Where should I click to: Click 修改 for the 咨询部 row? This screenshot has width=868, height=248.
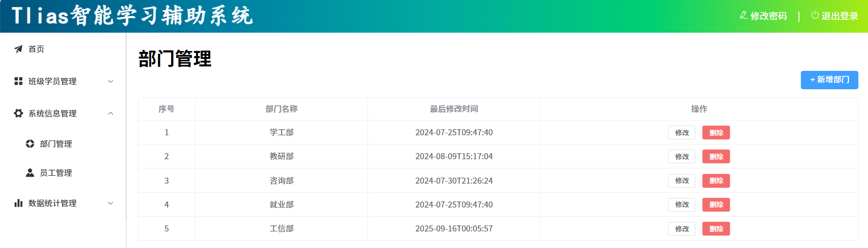tap(682, 181)
